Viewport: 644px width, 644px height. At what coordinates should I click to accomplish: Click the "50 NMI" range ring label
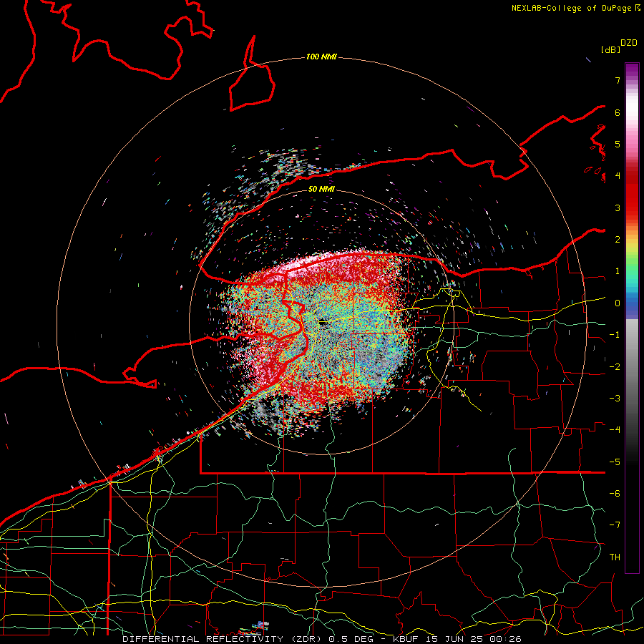(321, 189)
